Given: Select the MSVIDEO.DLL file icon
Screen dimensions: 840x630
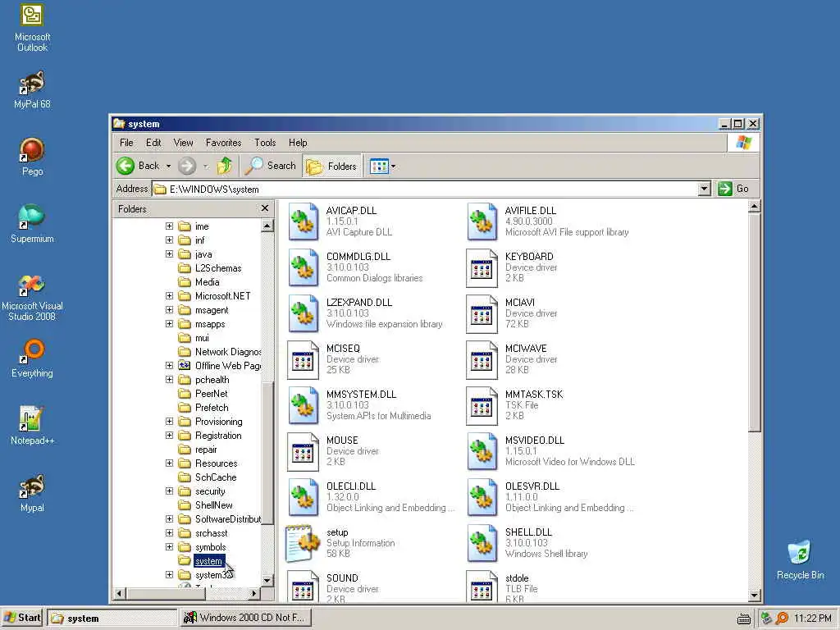Looking at the screenshot, I should (x=482, y=452).
